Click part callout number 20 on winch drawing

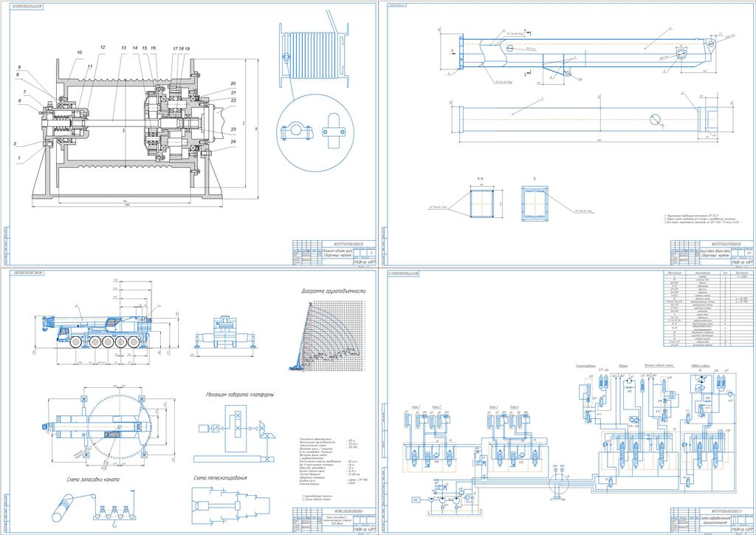pyautogui.click(x=233, y=84)
